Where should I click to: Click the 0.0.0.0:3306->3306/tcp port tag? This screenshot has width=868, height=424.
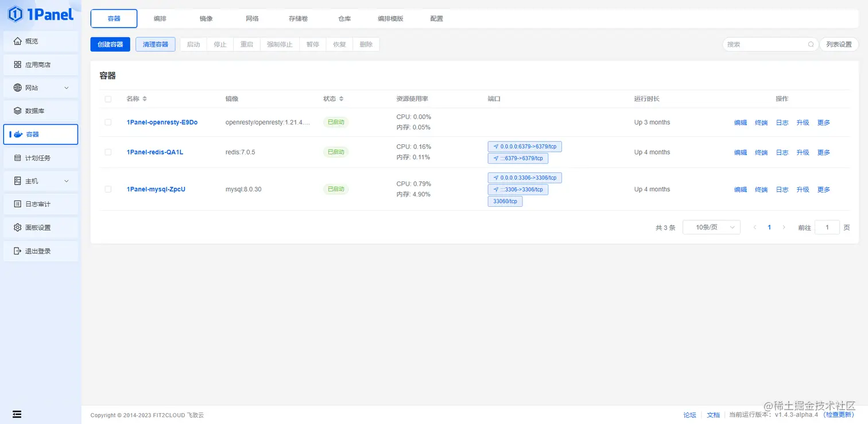click(x=525, y=178)
